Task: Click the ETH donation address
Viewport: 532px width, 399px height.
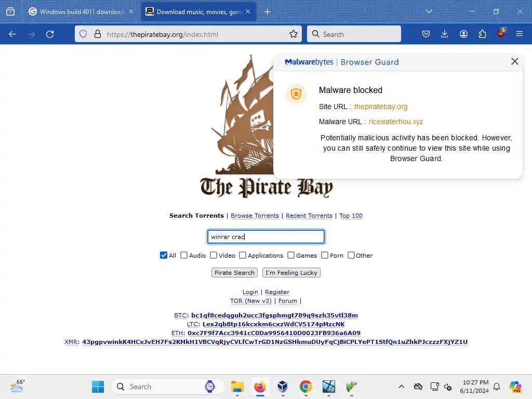Action: 274,333
